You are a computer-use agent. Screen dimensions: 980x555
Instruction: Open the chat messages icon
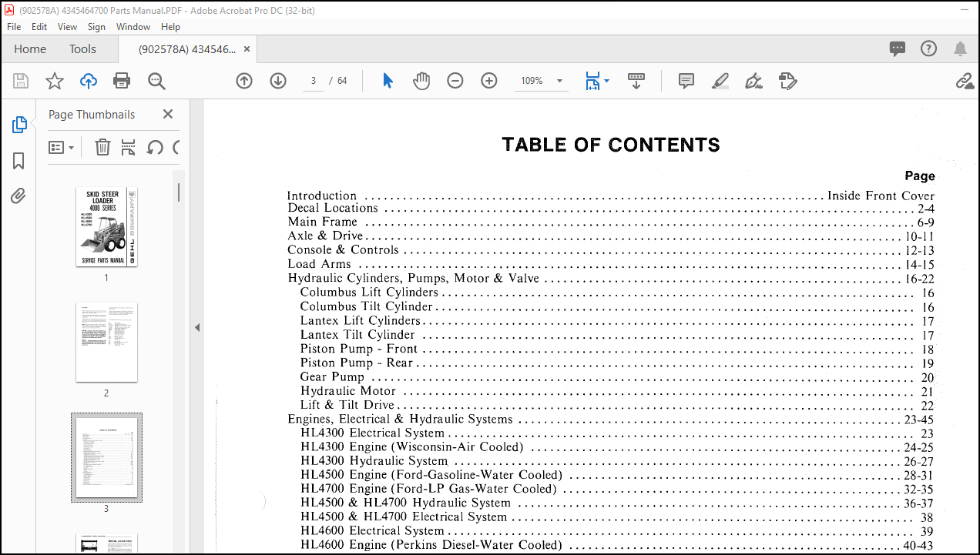(898, 48)
